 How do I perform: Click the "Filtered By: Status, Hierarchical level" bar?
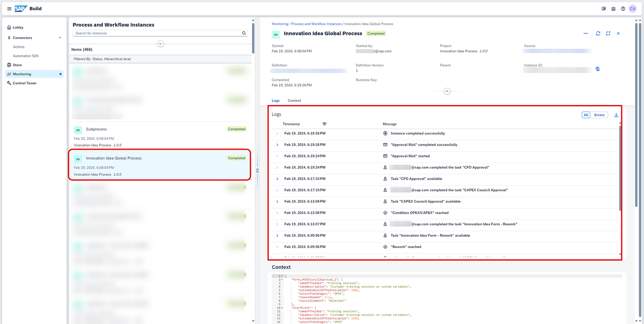pyautogui.click(x=160, y=59)
